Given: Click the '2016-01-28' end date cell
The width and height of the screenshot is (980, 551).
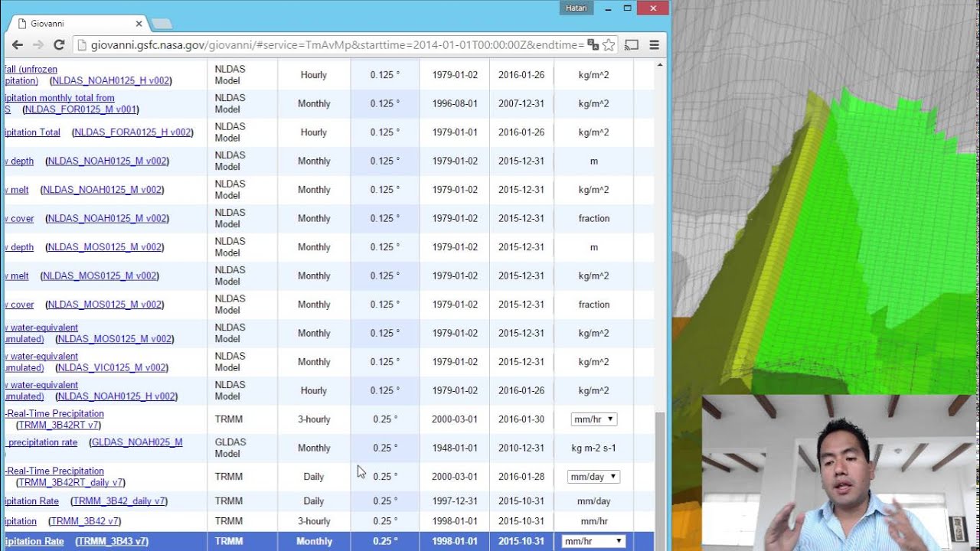Looking at the screenshot, I should (521, 477).
